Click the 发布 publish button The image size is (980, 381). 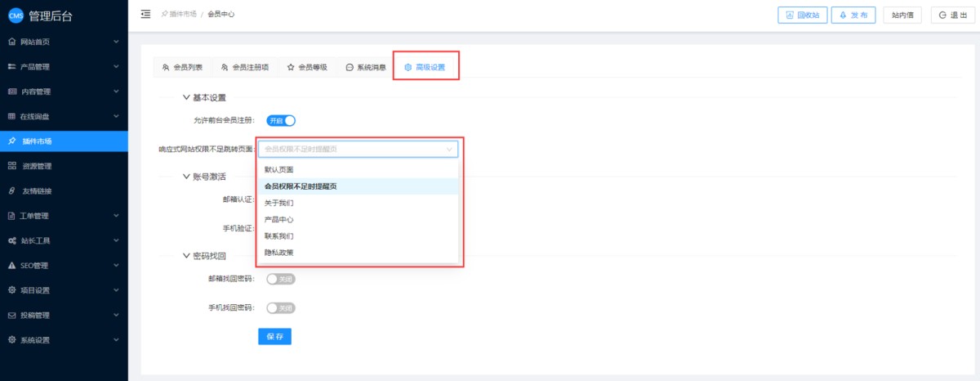click(x=853, y=15)
